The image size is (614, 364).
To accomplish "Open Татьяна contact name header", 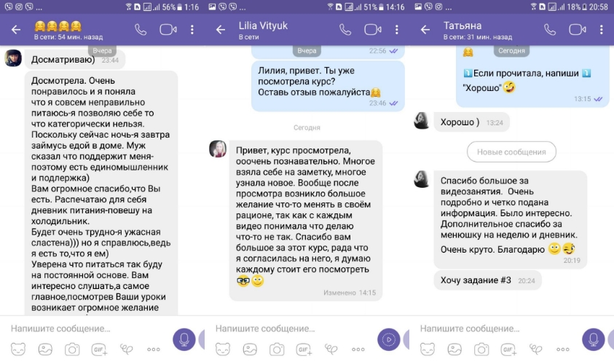I will 463,25.
